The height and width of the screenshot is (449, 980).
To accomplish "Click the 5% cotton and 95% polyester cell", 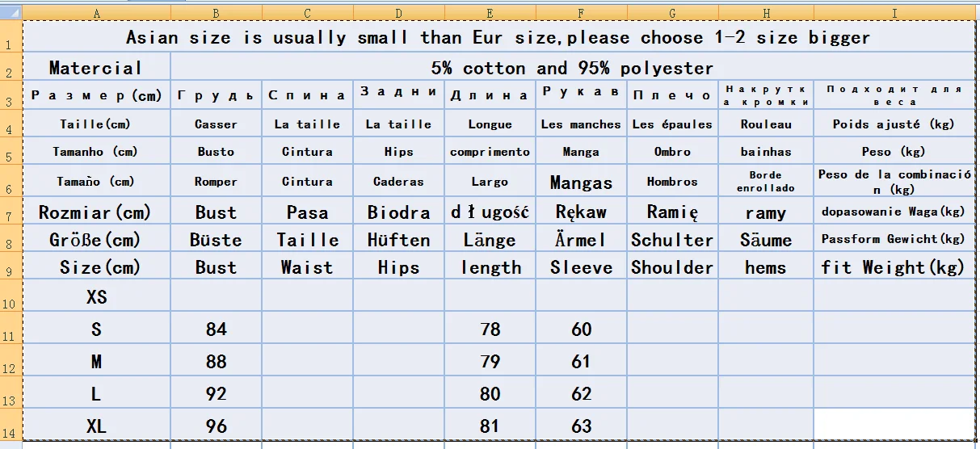I will (572, 68).
